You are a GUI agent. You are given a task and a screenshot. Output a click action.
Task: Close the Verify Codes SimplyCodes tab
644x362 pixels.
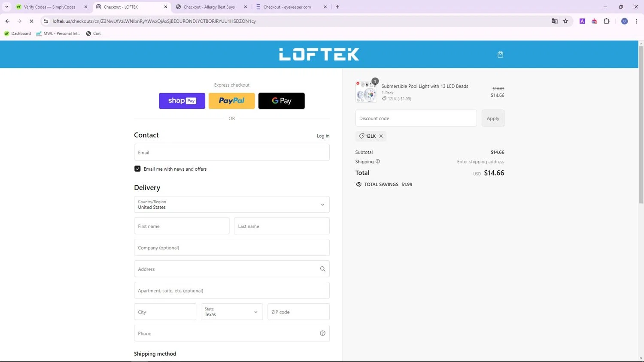(86, 7)
